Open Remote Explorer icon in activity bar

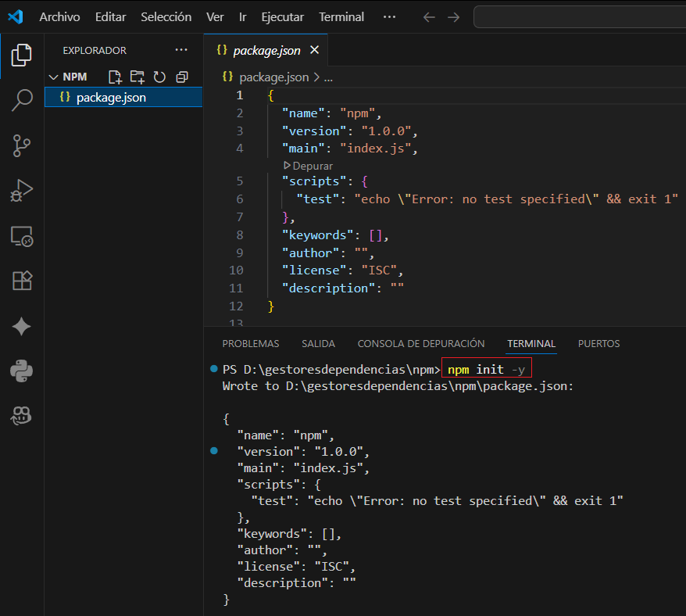[22, 236]
